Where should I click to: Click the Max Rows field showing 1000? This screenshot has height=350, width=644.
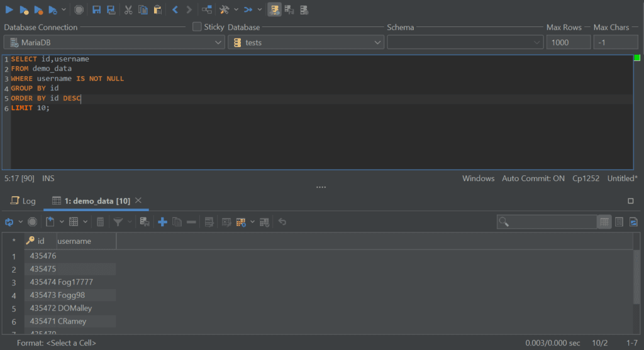[569, 42]
